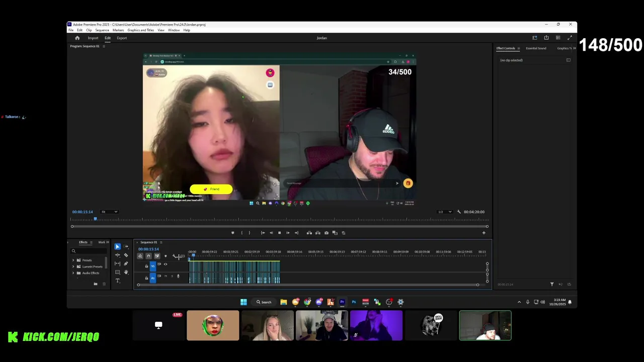Open the Graphics and Titles menu

point(140,30)
